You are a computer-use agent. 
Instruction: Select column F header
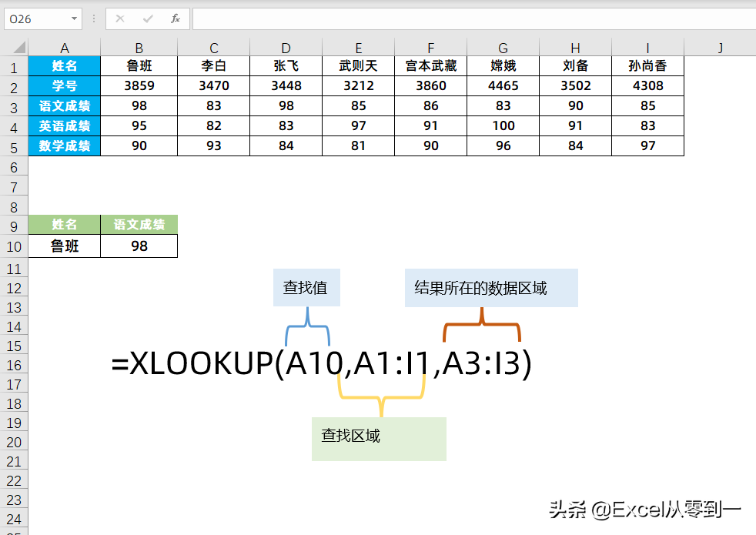pos(430,48)
